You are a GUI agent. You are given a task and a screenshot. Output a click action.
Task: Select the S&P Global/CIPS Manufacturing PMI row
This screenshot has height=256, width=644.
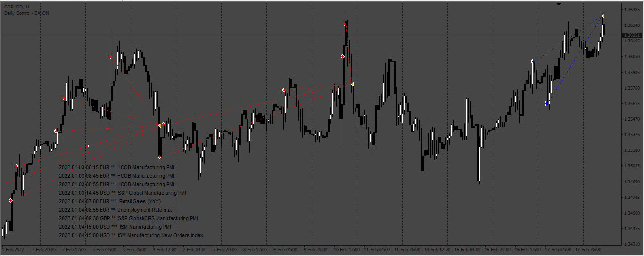[x=128, y=218]
